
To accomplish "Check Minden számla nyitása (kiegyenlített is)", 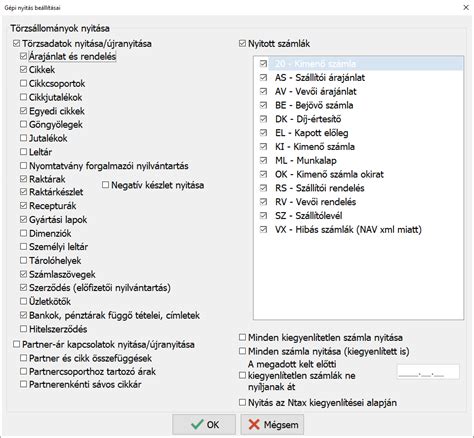I will click(x=242, y=351).
